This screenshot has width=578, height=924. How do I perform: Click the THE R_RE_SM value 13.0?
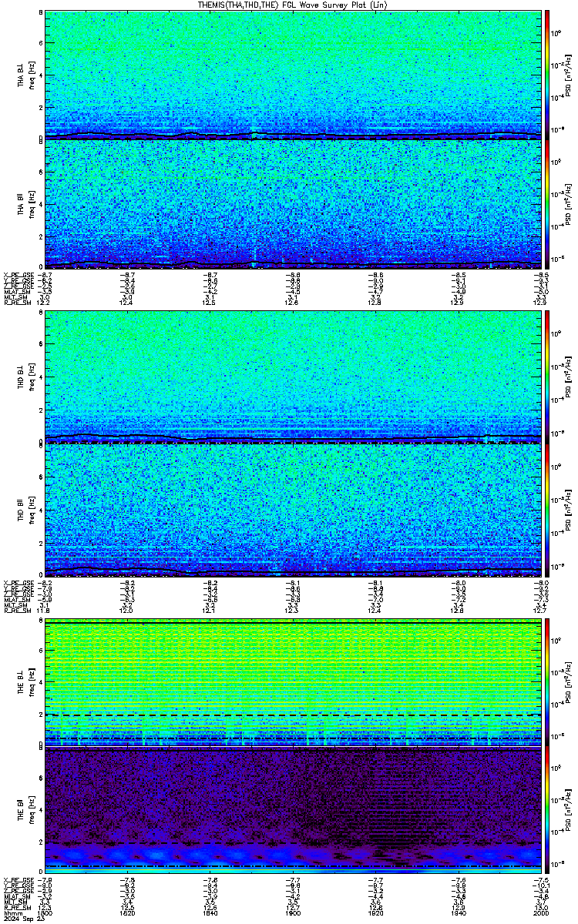pos(539,909)
